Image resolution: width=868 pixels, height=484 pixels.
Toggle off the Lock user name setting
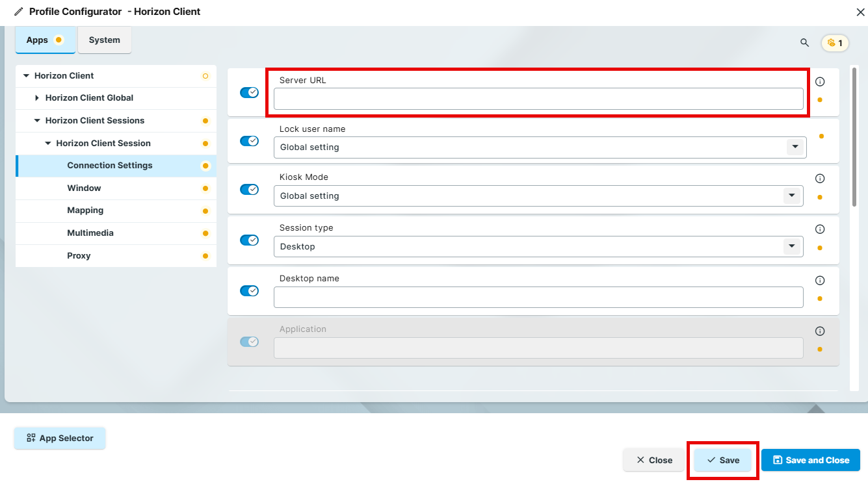tap(249, 140)
